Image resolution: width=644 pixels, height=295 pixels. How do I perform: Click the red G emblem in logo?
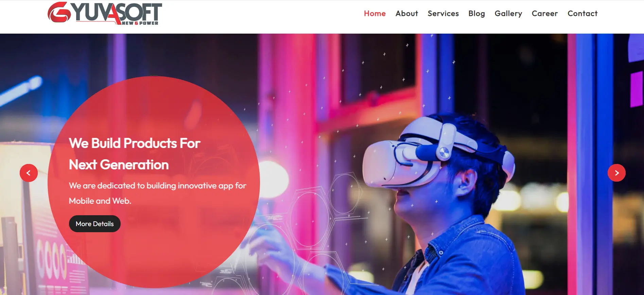[x=59, y=13]
